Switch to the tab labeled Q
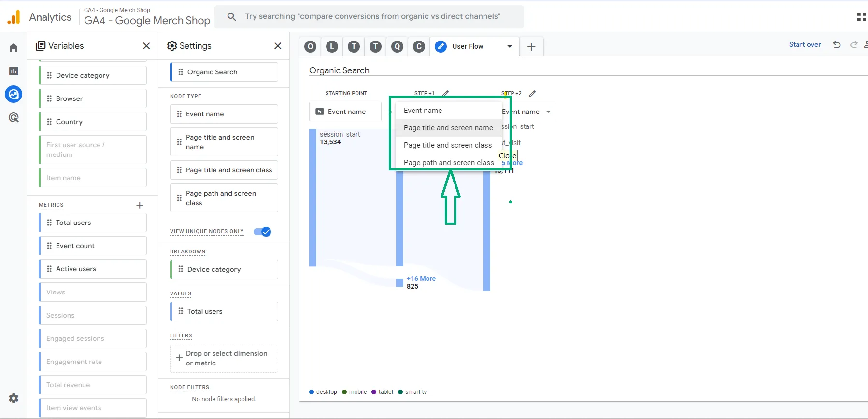The width and height of the screenshot is (868, 419). pos(398,46)
